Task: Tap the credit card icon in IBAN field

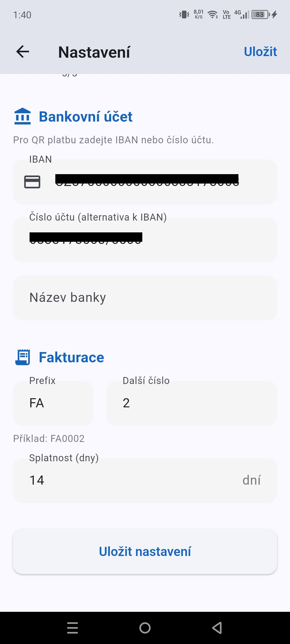Action: click(x=32, y=182)
